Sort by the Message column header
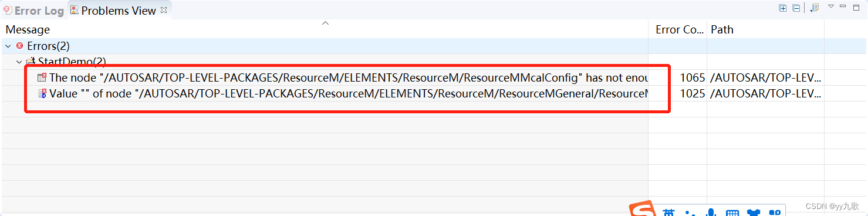868x216 pixels. 325,29
